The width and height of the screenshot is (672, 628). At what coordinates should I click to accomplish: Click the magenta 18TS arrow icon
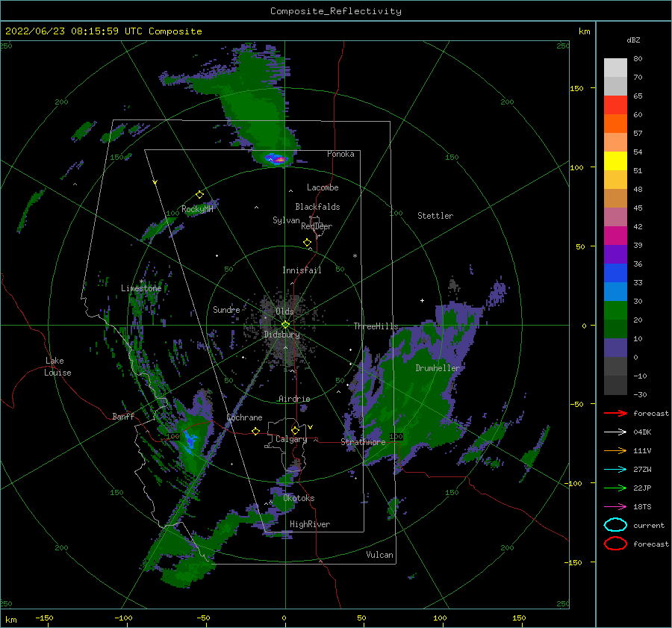[615, 507]
